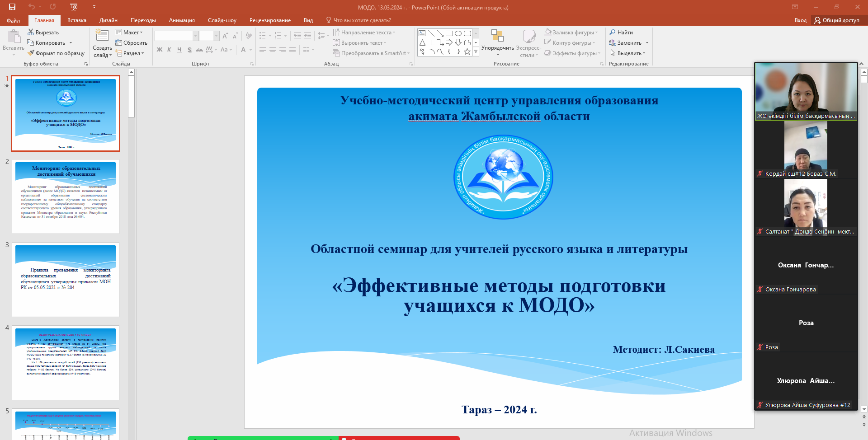
Task: Switch to Слайд-шоу tab
Action: [x=222, y=20]
